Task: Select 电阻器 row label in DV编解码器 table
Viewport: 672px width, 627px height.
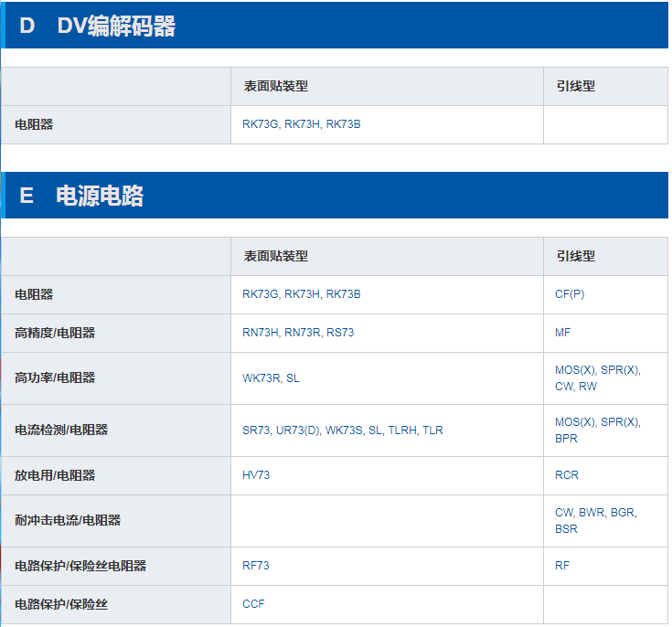Action: (x=34, y=124)
